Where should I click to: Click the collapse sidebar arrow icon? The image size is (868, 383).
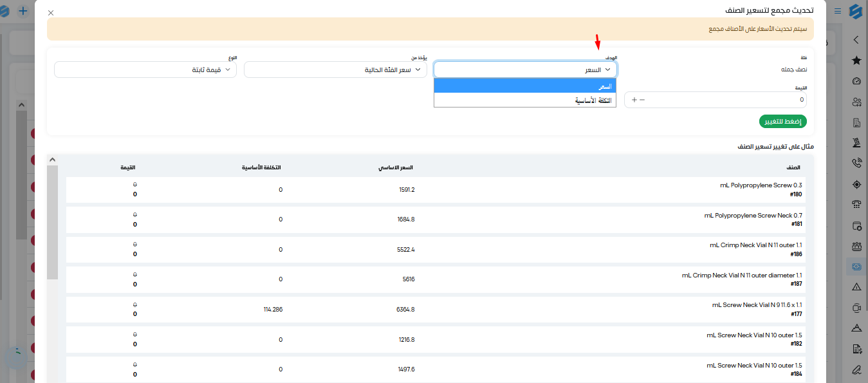[x=856, y=40]
